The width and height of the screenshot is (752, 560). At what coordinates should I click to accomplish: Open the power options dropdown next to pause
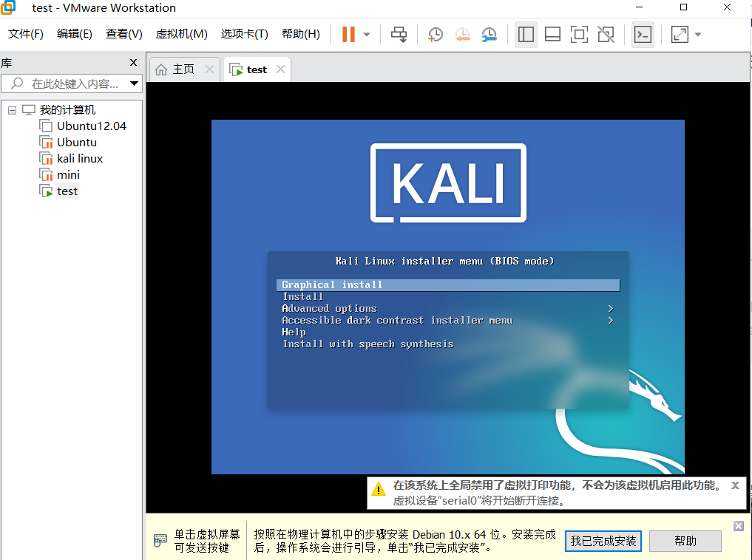367,35
